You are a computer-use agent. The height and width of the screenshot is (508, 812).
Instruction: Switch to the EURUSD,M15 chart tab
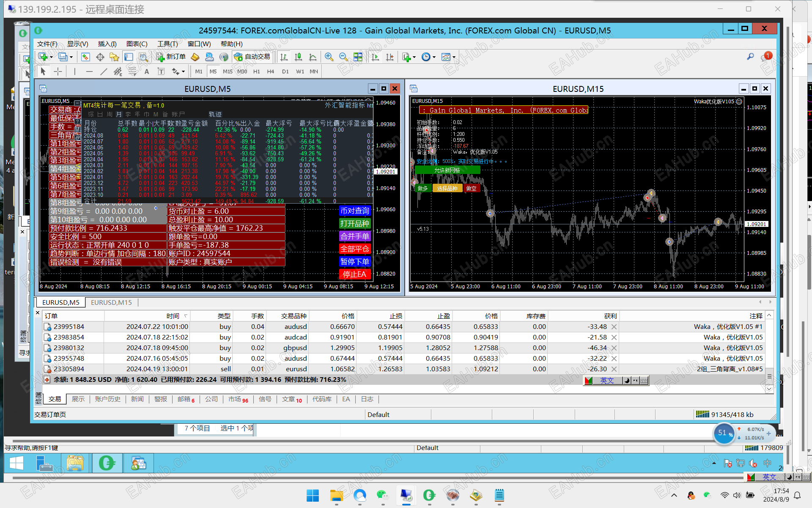coord(111,302)
